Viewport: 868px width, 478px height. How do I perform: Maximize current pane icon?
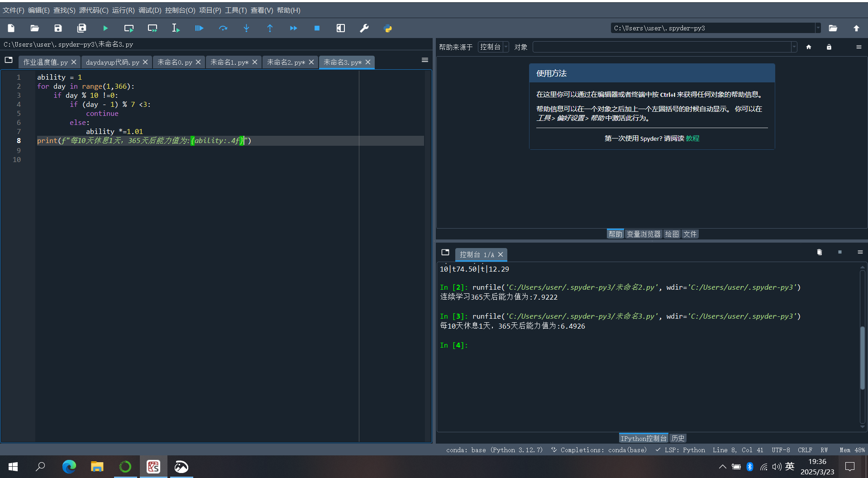(x=341, y=28)
